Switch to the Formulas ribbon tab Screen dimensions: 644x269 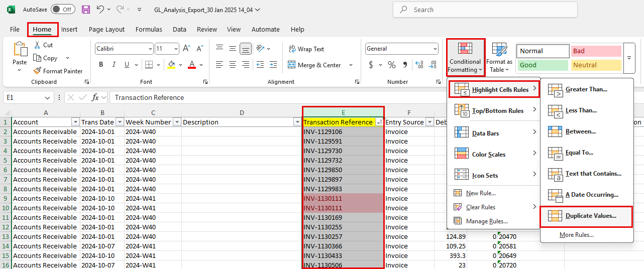[x=149, y=30]
